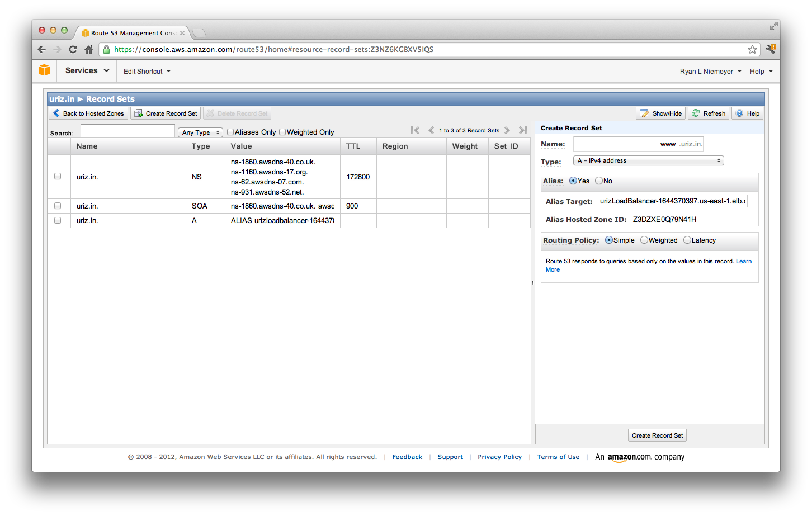Image resolution: width=812 pixels, height=516 pixels.
Task: Open the Services menu
Action: (87, 71)
